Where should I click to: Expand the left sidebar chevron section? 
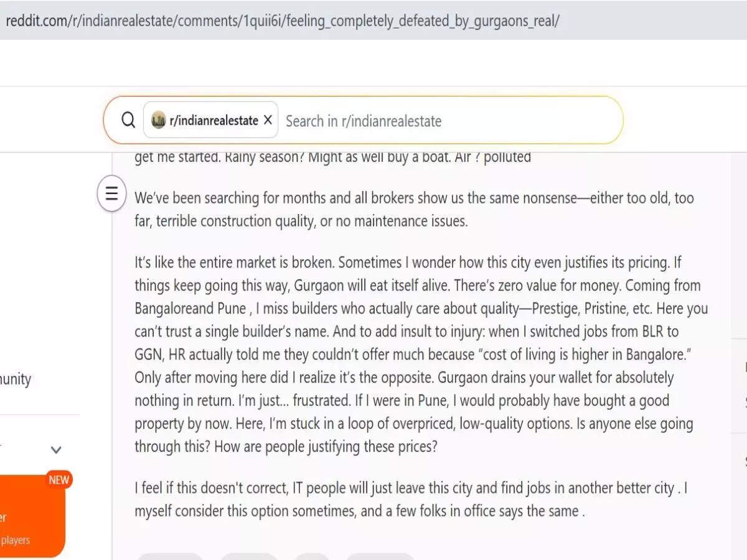pyautogui.click(x=56, y=450)
